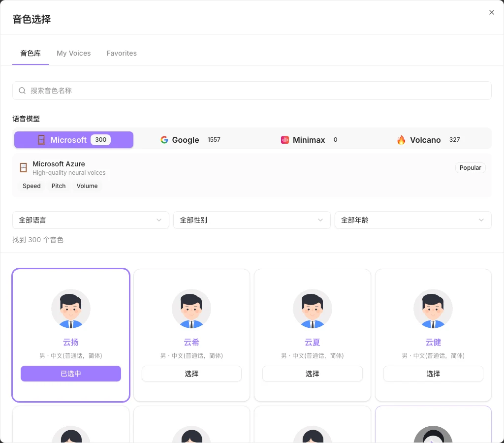Open the 全部年龄 age dropdown

point(413,220)
